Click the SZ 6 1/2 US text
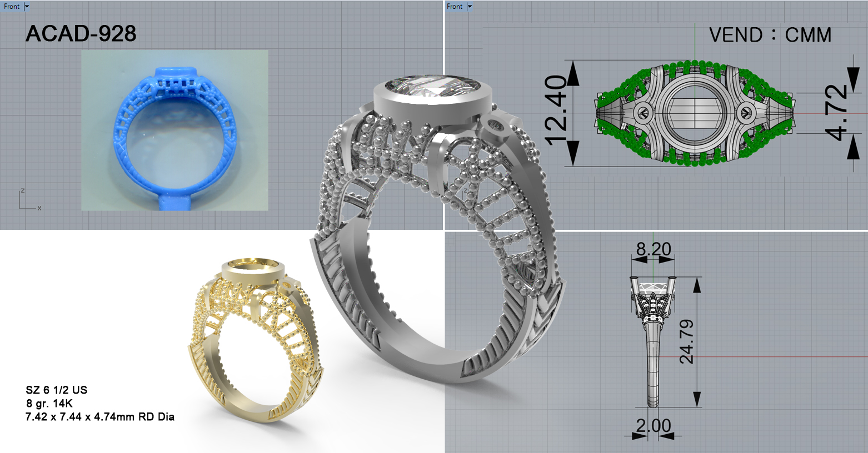The image size is (868, 453). pyautogui.click(x=57, y=390)
